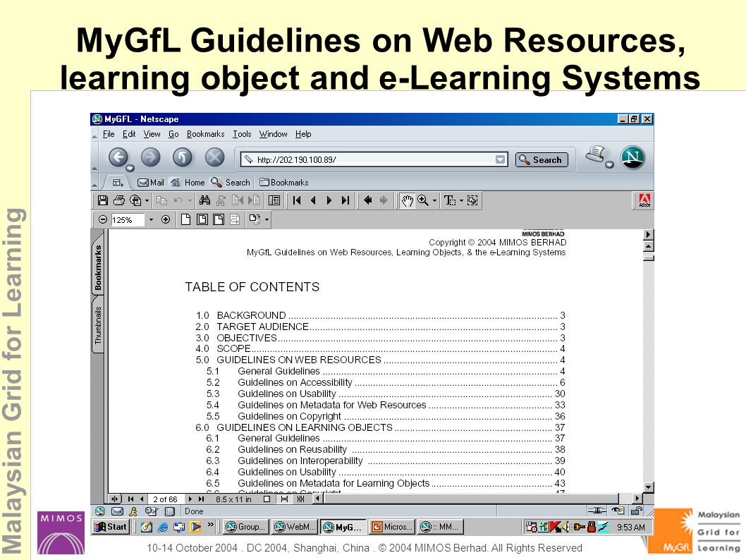
Task: Click the Netscape Back navigation button
Action: pyautogui.click(x=118, y=157)
